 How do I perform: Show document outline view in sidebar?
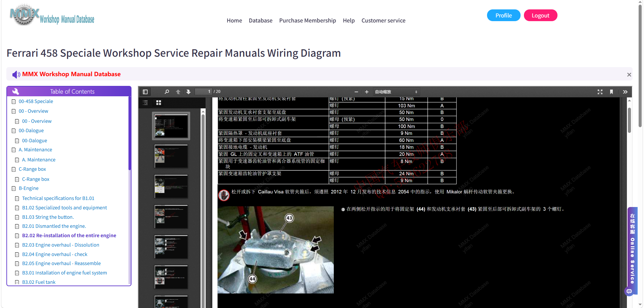pyautogui.click(x=145, y=103)
